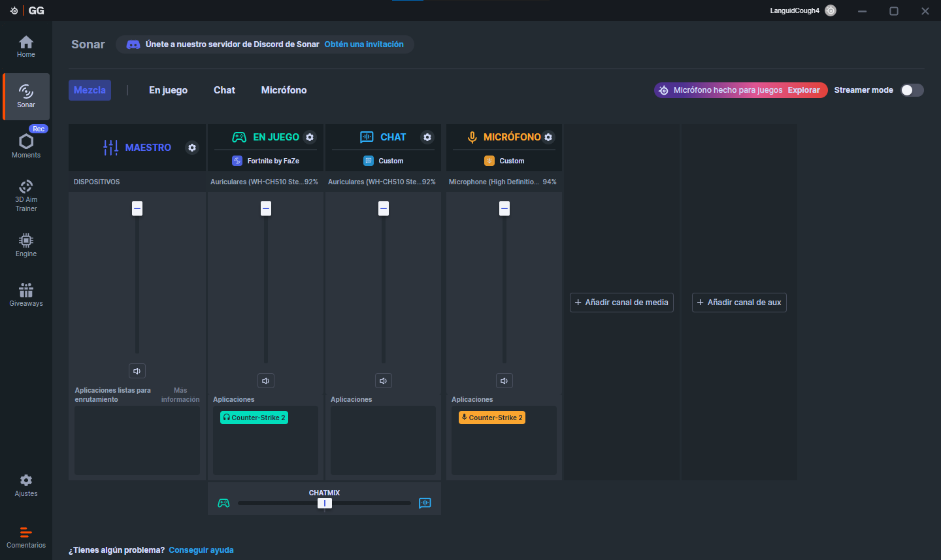Screen dimensions: 941x560
Task: Open the 3D Aim Trainer
Action: (x=26, y=195)
